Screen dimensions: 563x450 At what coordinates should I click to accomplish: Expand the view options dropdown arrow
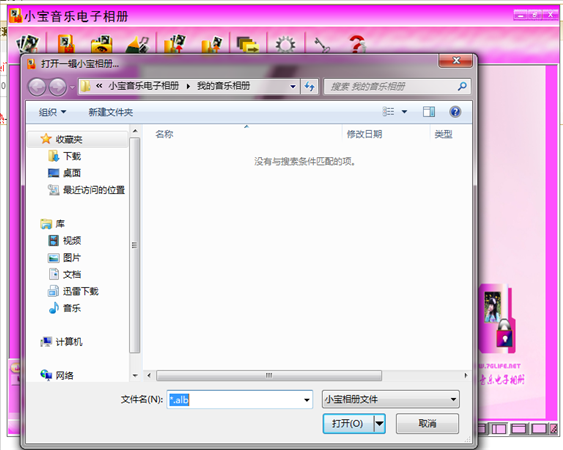click(404, 112)
